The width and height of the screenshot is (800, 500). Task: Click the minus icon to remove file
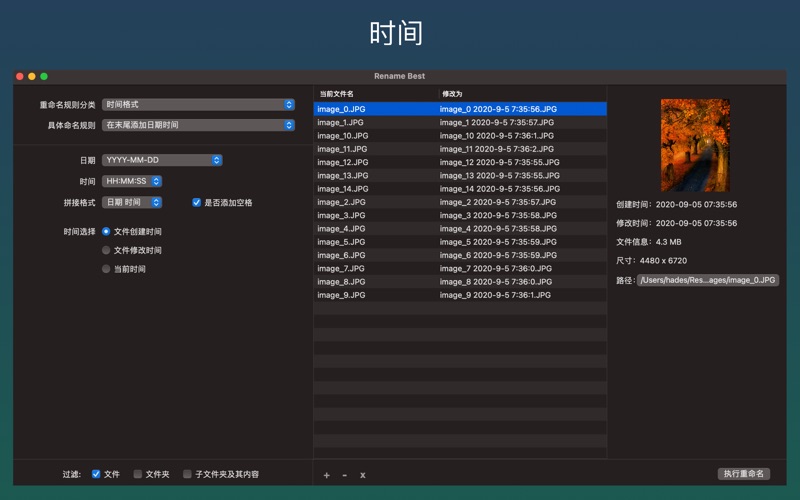[x=344, y=474]
